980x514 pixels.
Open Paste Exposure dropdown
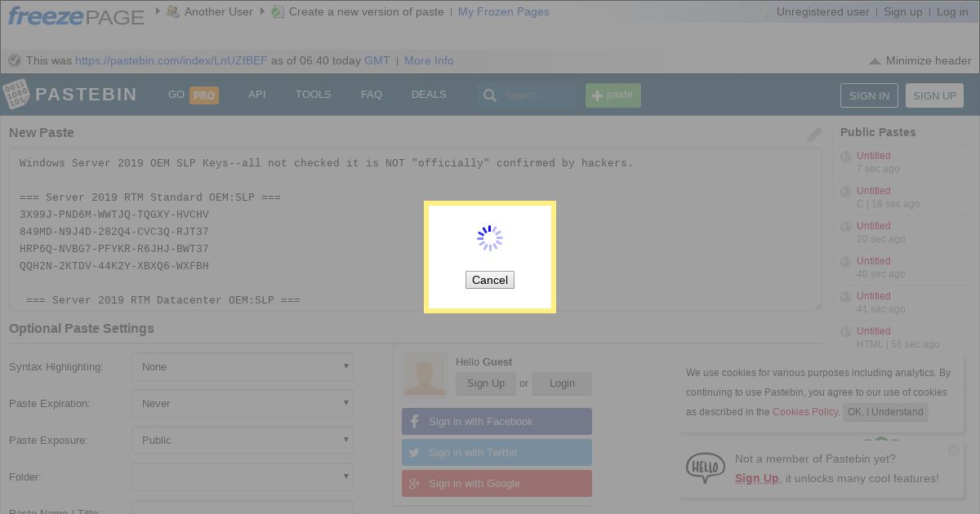point(243,441)
